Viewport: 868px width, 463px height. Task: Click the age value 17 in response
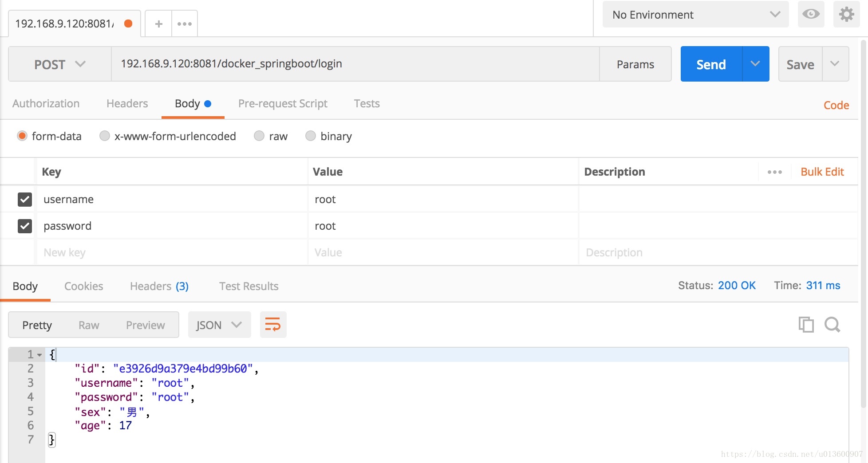point(126,426)
